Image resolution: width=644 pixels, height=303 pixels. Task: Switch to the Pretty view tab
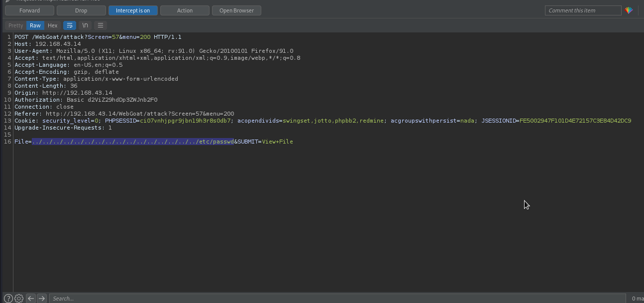pos(15,25)
